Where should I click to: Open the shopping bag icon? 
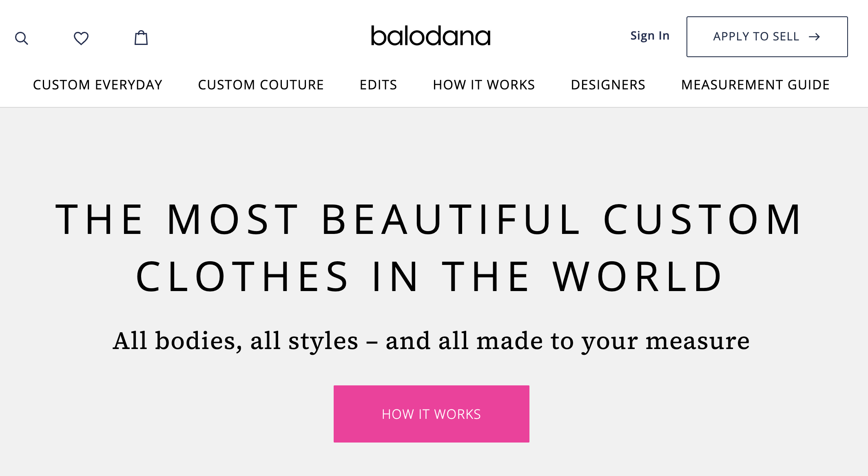click(x=141, y=38)
